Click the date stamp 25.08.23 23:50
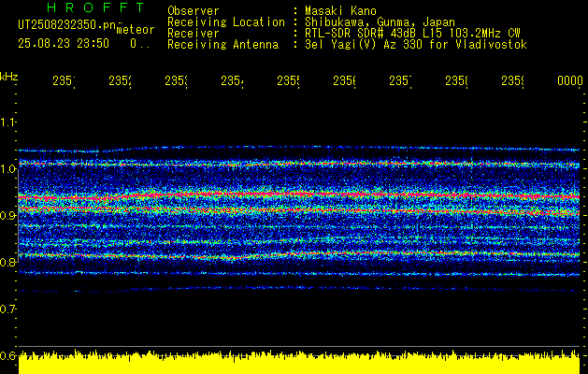This screenshot has width=588, height=374. [64, 44]
